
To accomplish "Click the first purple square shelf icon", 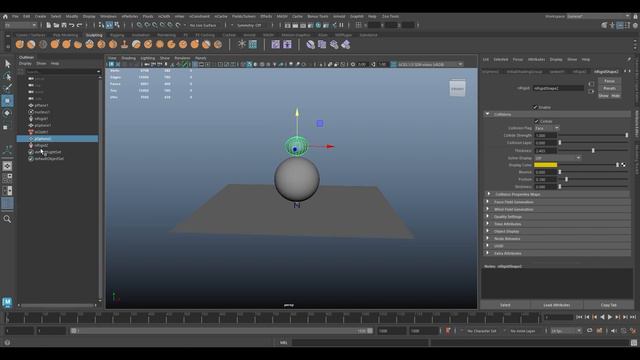I will tap(276, 44).
